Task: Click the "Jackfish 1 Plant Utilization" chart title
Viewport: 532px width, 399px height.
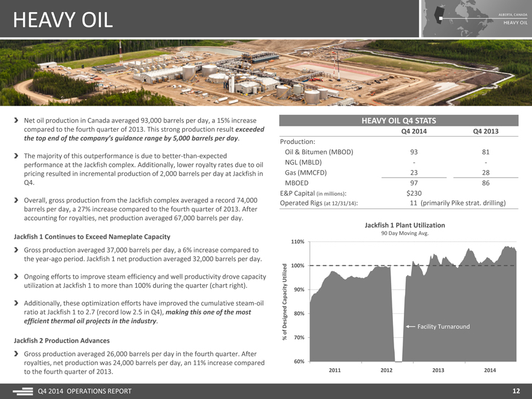Action: click(404, 225)
